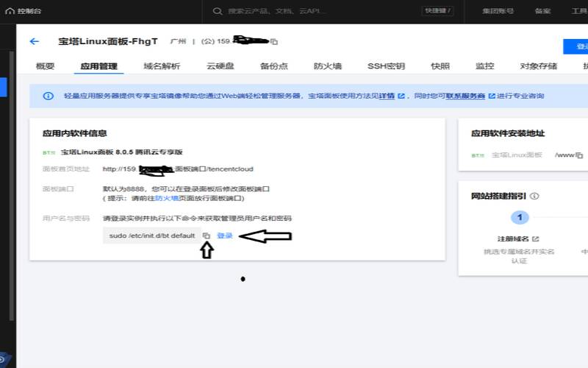Click the 宝塔Linux面板-FhgT instance name
This screenshot has width=588, height=368.
click(x=108, y=41)
